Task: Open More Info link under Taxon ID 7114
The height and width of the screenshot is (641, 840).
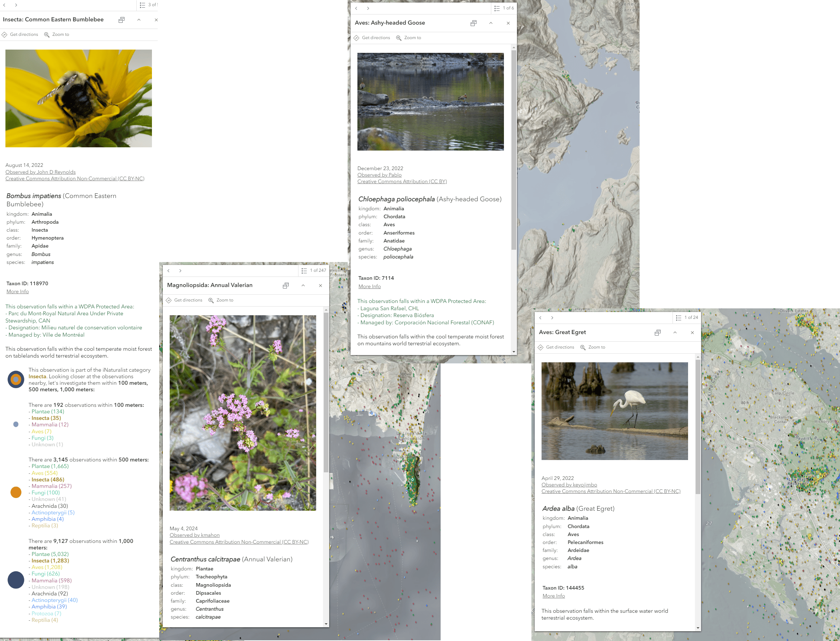Action: tap(369, 287)
